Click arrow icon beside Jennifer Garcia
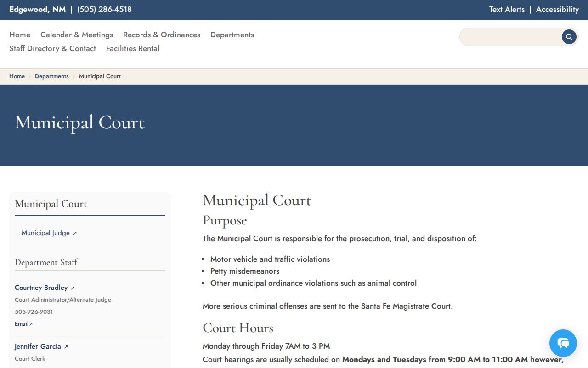 [66, 347]
